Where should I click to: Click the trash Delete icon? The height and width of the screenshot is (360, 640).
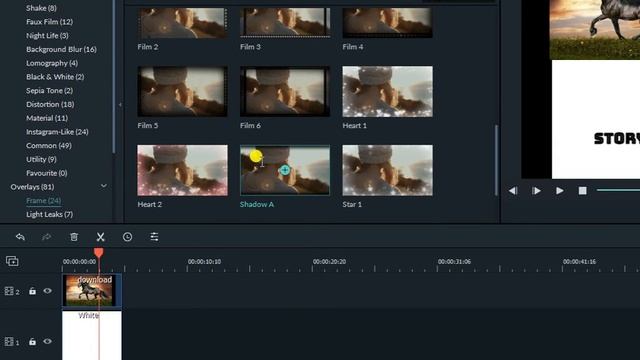[x=74, y=237]
